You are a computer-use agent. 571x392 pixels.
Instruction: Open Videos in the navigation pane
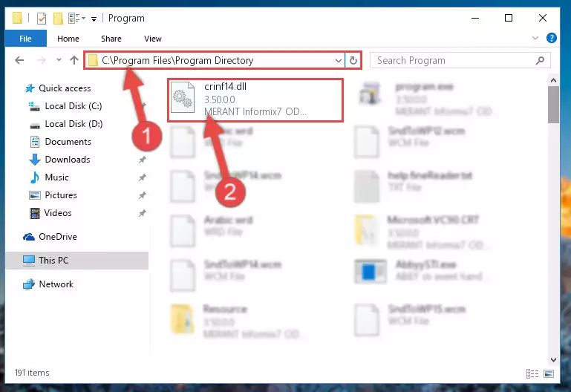57,213
